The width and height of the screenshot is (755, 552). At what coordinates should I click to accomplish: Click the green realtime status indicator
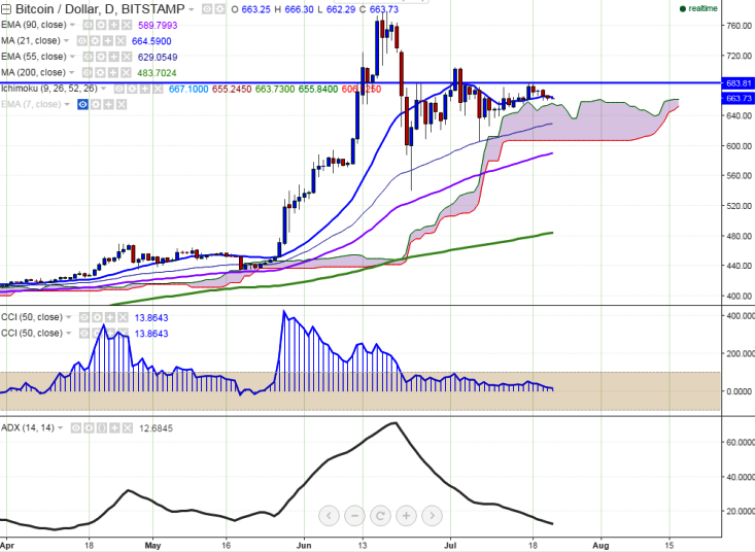pyautogui.click(x=699, y=9)
